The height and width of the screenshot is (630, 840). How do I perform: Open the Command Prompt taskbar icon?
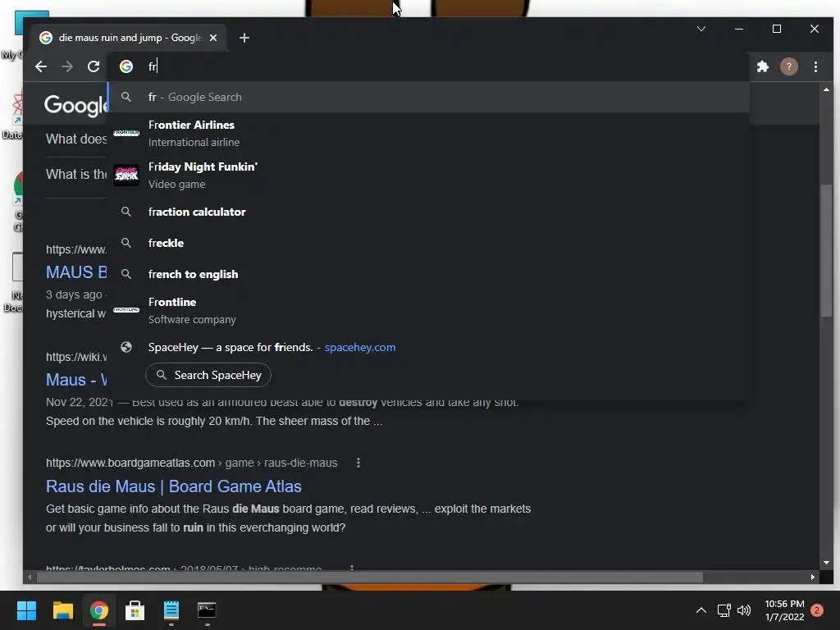(x=207, y=610)
